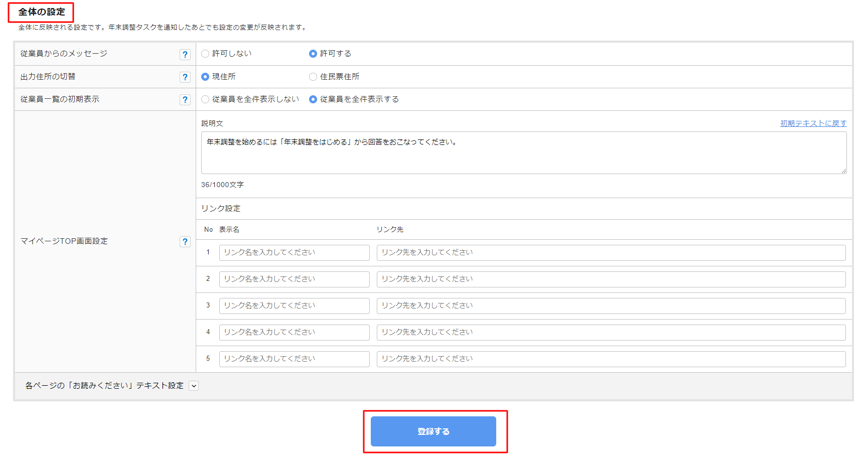Click the 36/1000文字 character counter
The height and width of the screenshot is (464, 868).
[222, 185]
